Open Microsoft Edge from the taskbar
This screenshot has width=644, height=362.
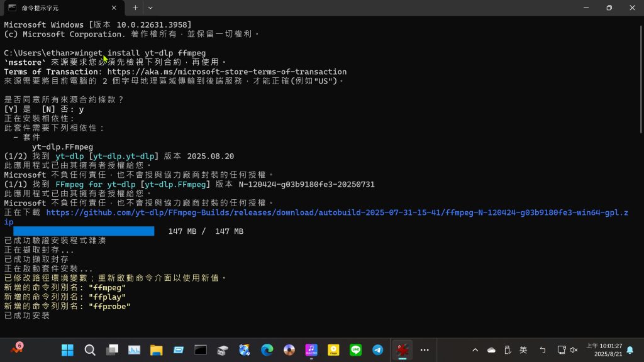[267, 350]
